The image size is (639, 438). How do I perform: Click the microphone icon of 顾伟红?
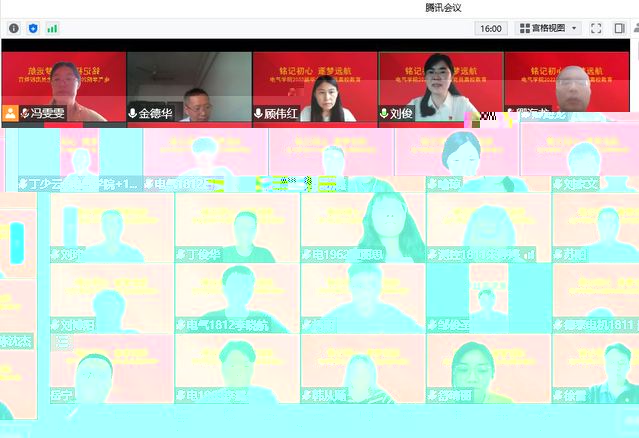pyautogui.click(x=258, y=113)
